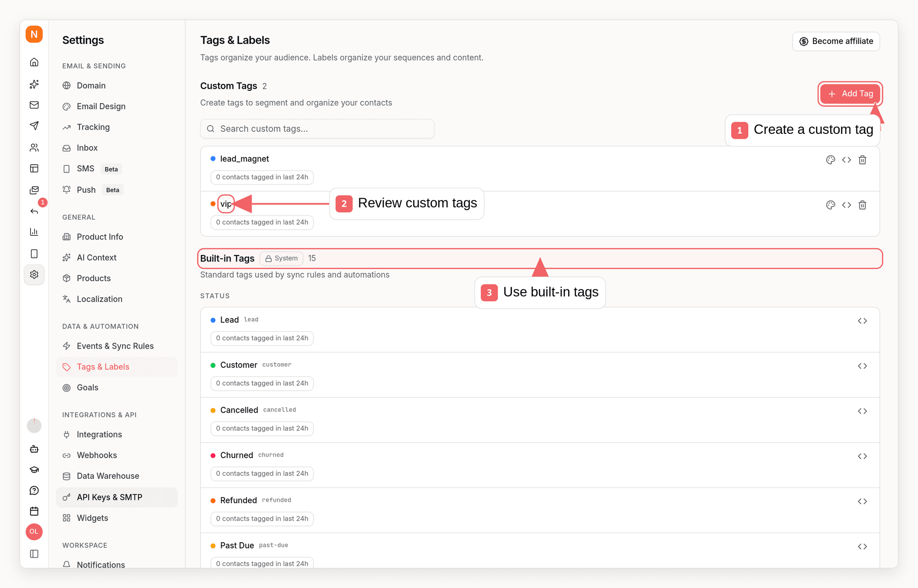Click Become affiliate button
Screen dimensions: 918x588
(x=836, y=41)
